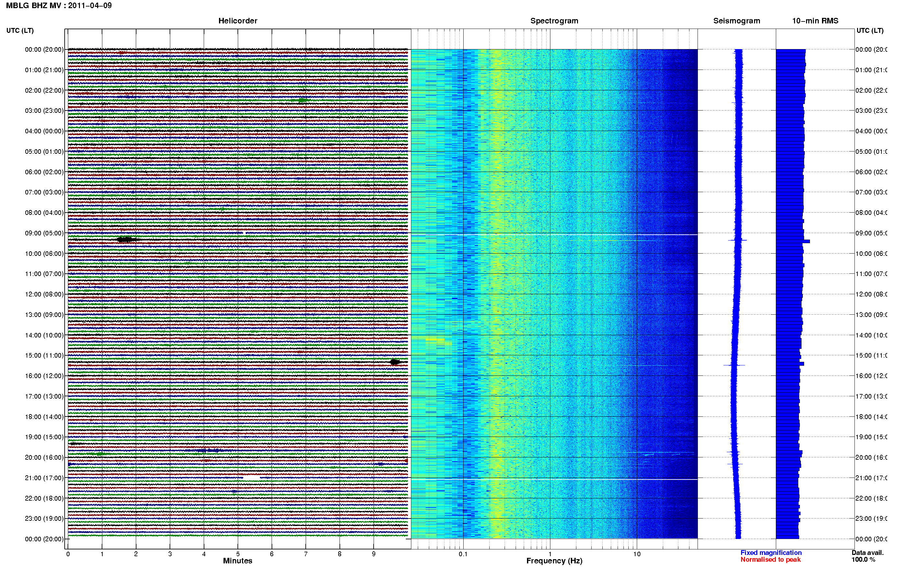Select the 08:00 (04:00) left axis label
The image size is (924, 578).
44,213
